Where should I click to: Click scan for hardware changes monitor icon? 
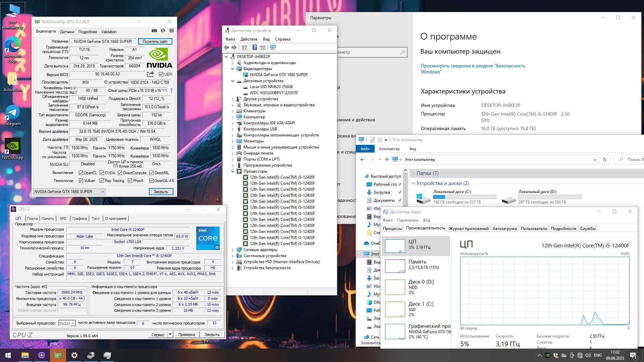(273, 48)
